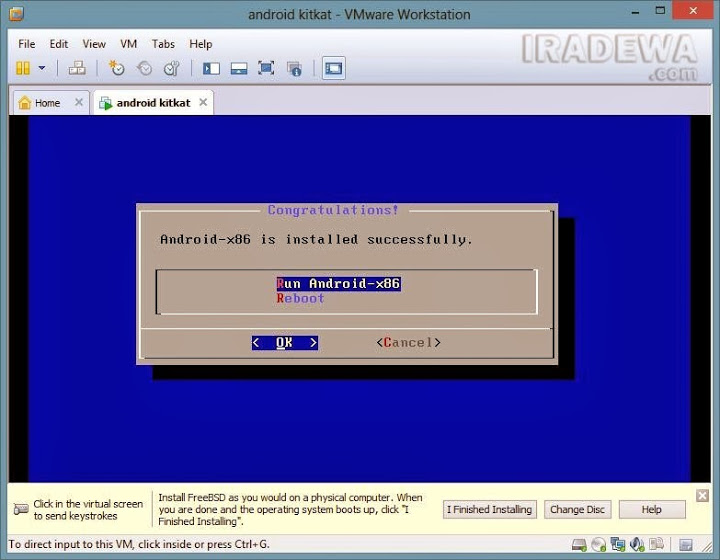The image size is (720, 560).
Task: Open the File menu
Action: tap(27, 44)
